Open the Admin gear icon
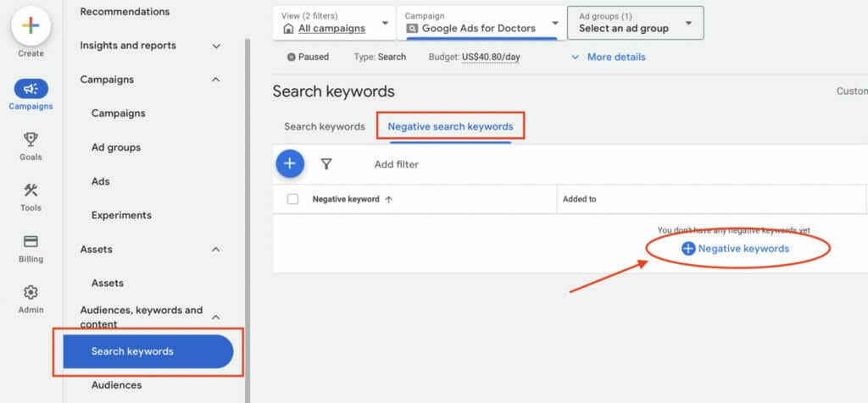The image size is (868, 403). point(31,293)
